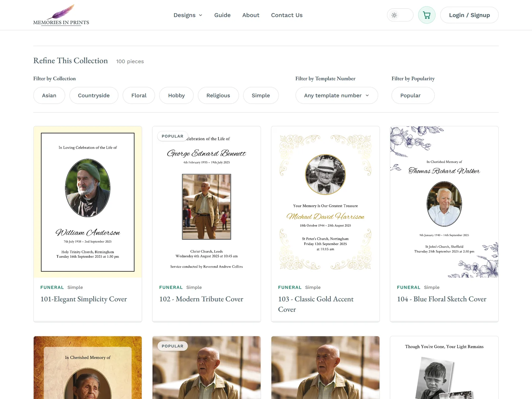
Task: Open the 102 - Modern Tribute Cover title
Action: click(x=201, y=299)
